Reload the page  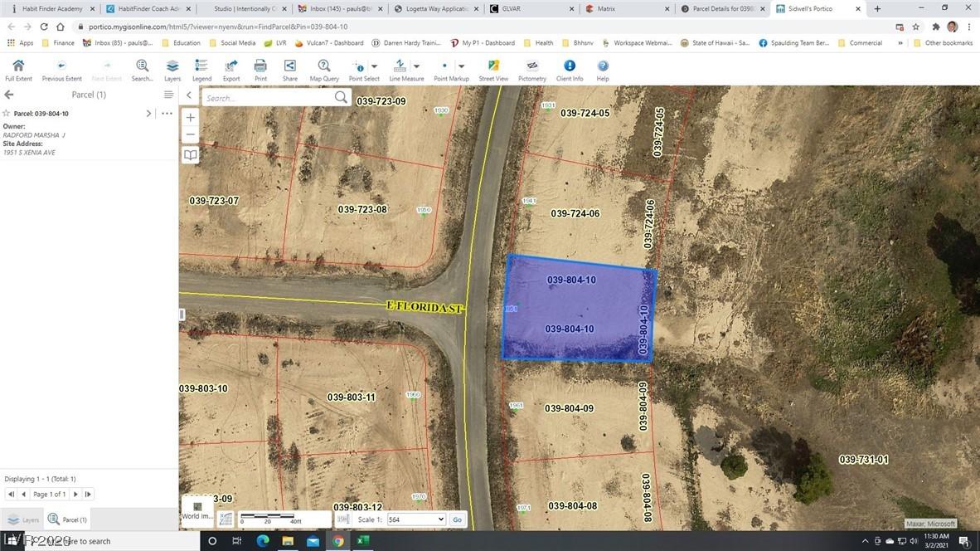tap(44, 27)
